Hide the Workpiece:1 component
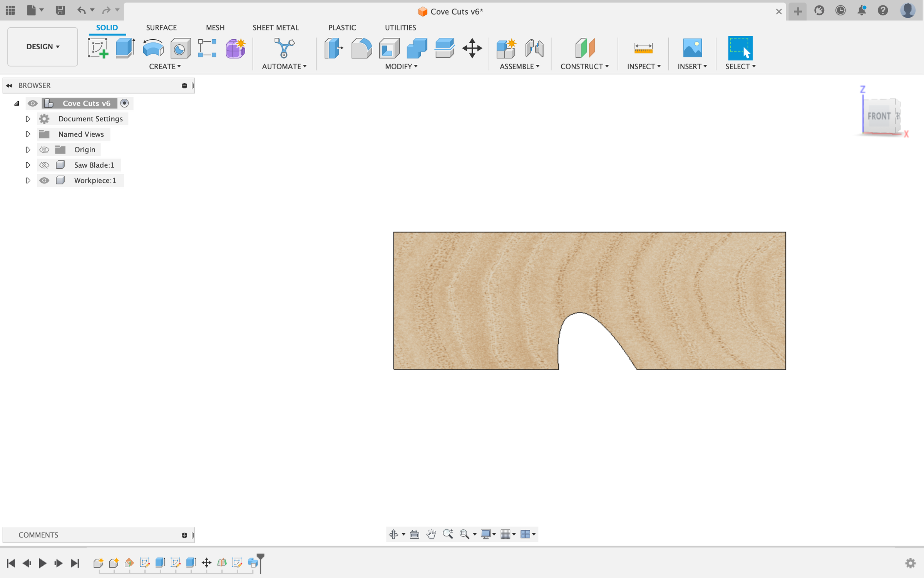This screenshot has width=924, height=578. (x=44, y=180)
